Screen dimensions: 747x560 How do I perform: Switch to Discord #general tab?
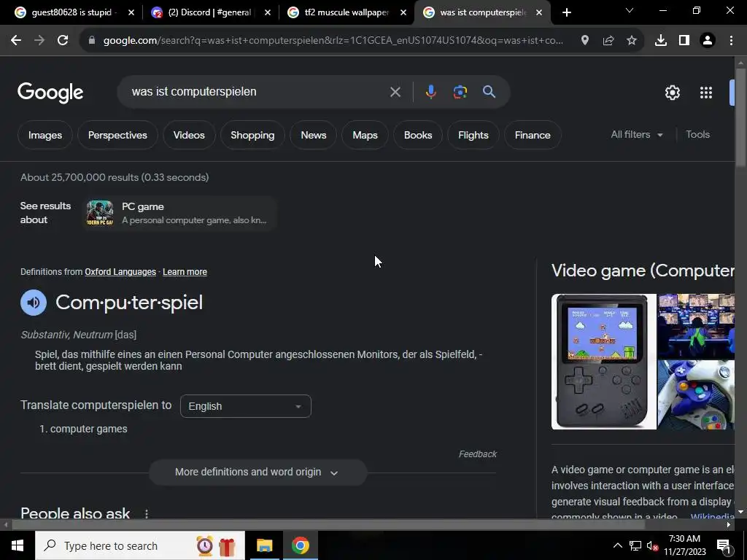coord(210,12)
